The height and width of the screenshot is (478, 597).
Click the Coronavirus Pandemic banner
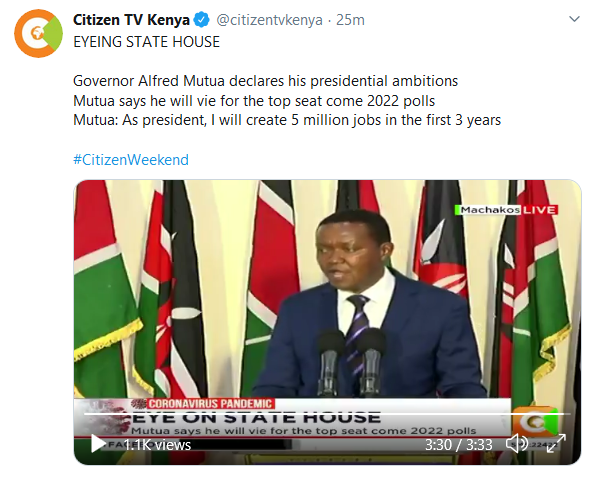coord(209,404)
